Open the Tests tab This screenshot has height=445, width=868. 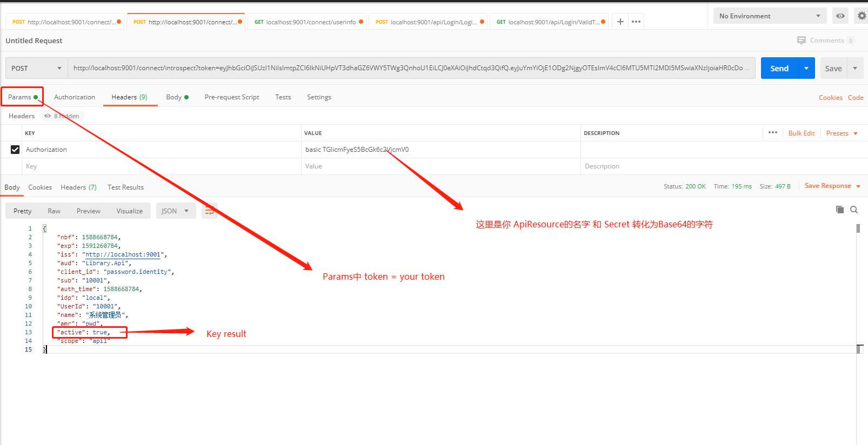click(283, 97)
